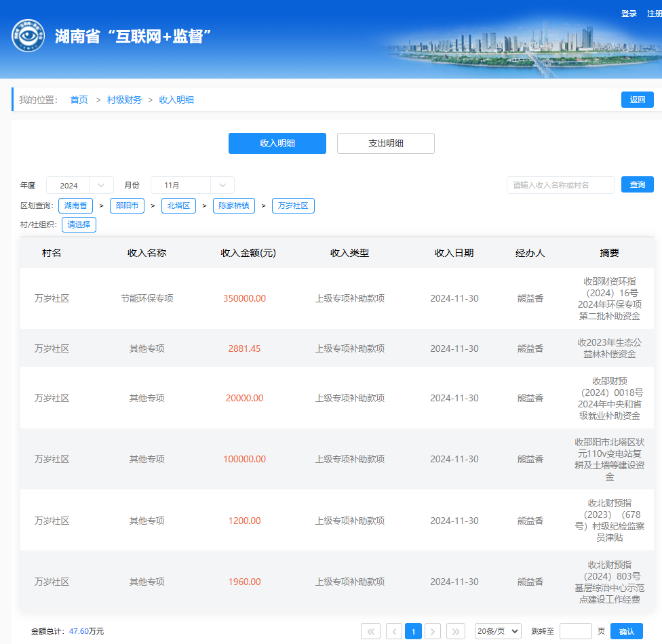Viewport: 662px width, 644px height.
Task: Click the next page arrow icon
Action: pos(433,631)
